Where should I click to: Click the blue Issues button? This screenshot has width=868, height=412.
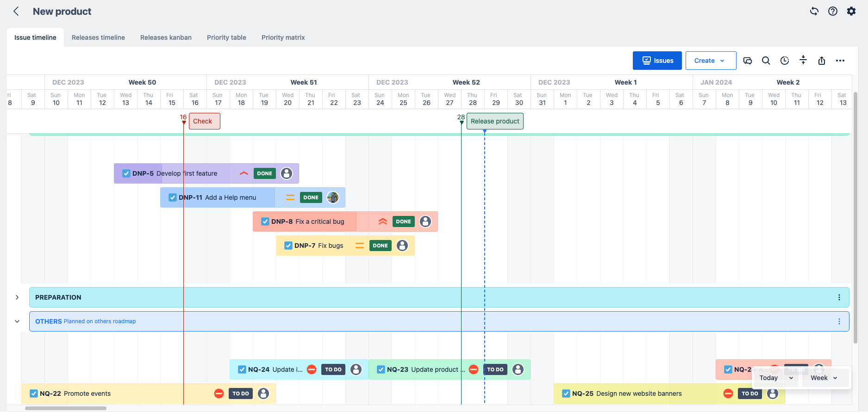click(x=657, y=61)
